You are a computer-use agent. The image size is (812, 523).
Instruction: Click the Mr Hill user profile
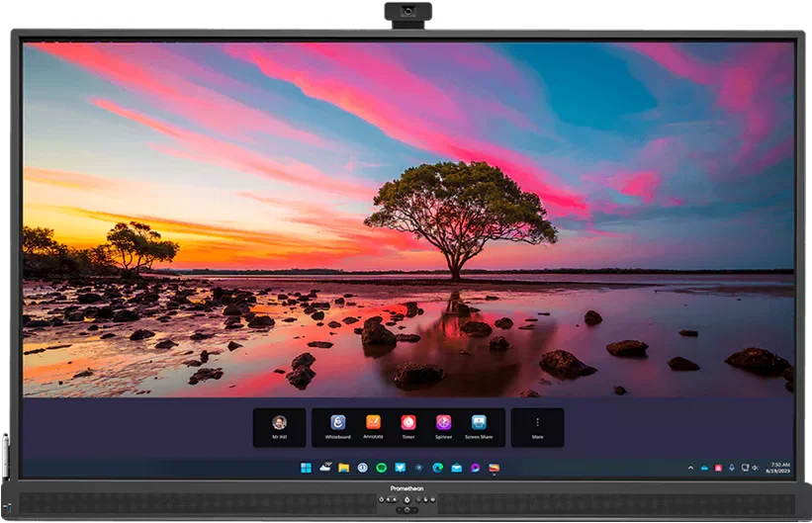click(279, 426)
